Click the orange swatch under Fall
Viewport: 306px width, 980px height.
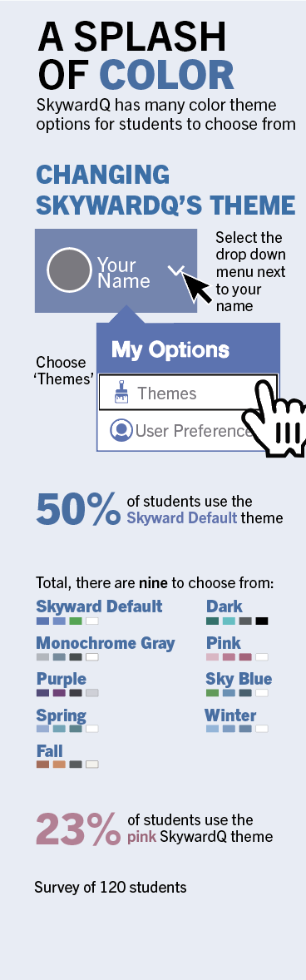(59, 765)
